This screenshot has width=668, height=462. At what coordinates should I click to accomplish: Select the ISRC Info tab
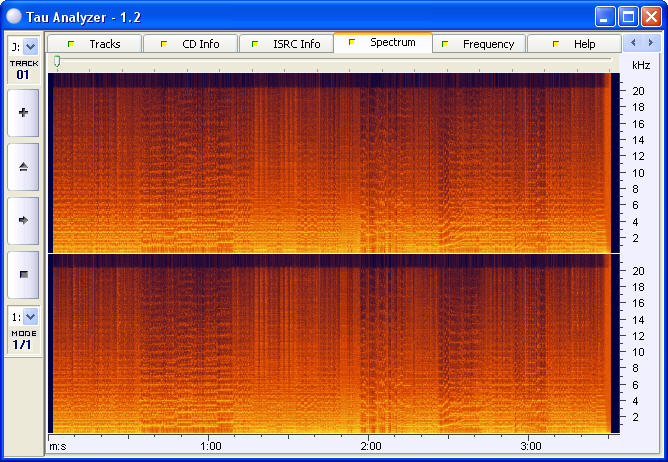tap(286, 44)
